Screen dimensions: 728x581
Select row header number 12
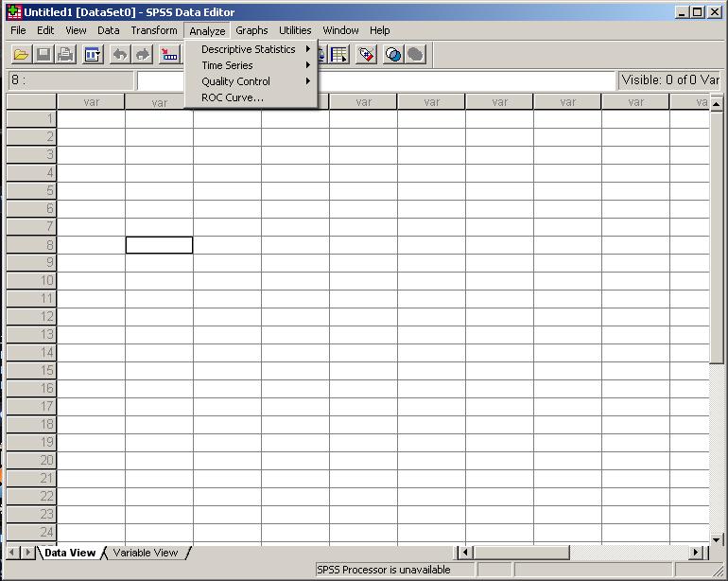pos(31,316)
